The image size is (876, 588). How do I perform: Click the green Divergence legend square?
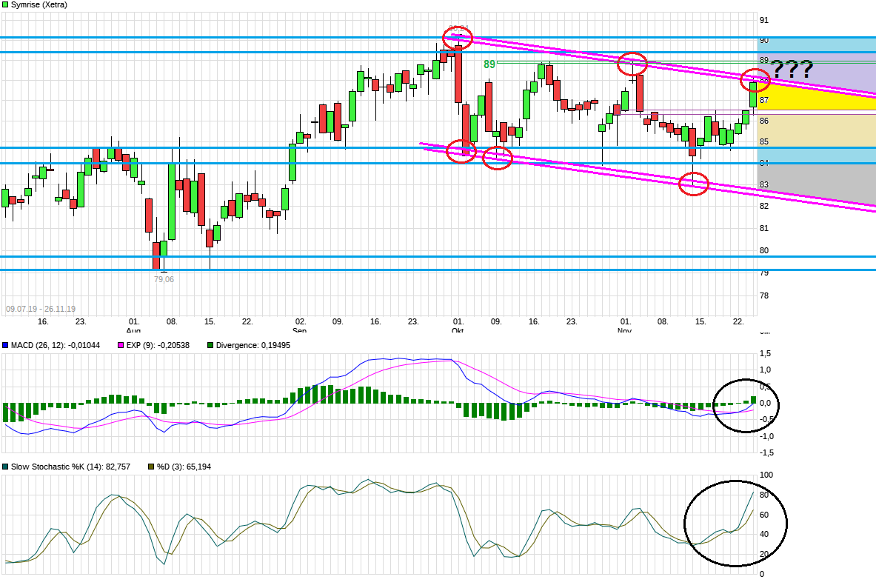point(210,346)
